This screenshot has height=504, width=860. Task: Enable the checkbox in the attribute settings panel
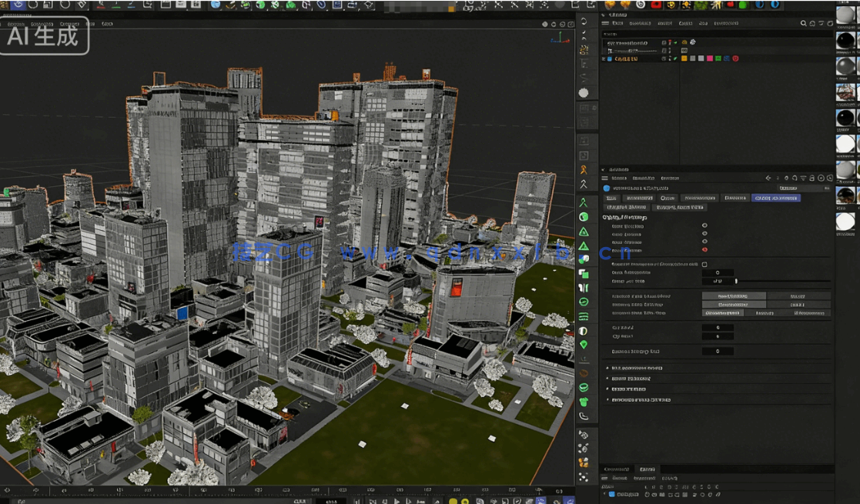704,264
